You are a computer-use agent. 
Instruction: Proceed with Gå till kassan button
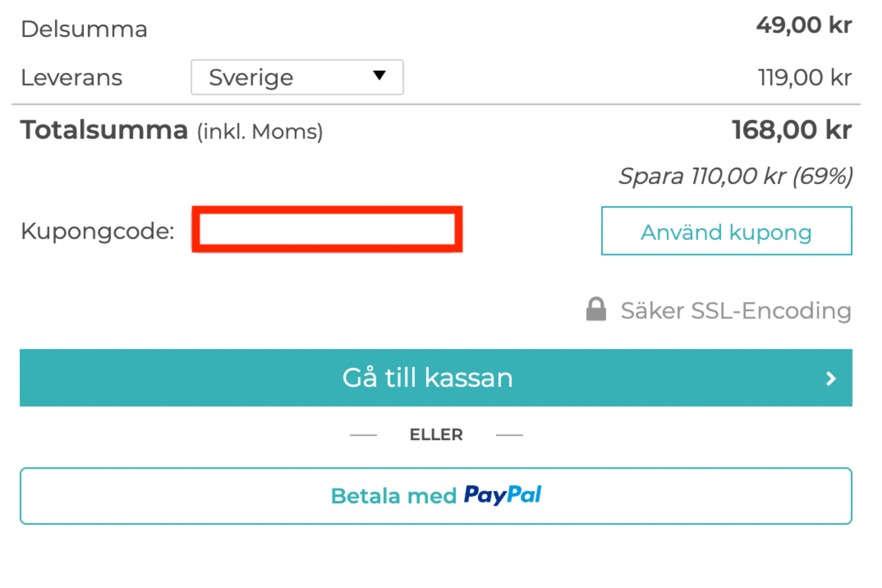(x=436, y=378)
